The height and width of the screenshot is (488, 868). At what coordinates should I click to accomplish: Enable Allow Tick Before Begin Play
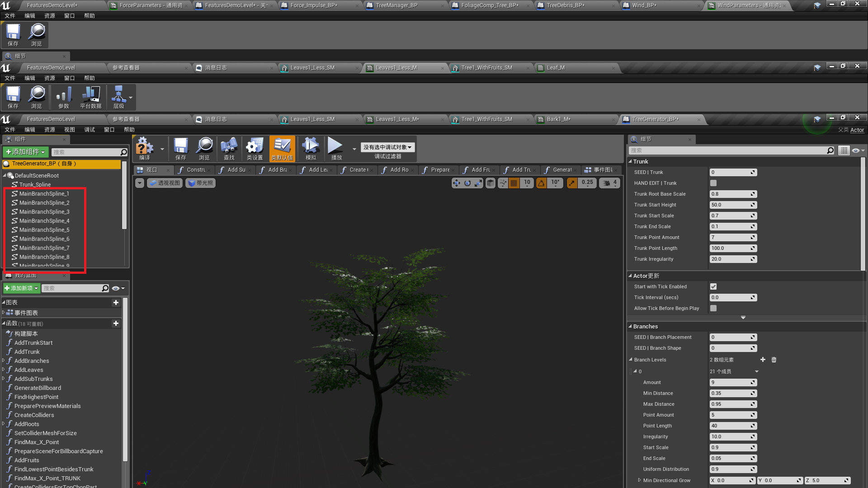tap(713, 308)
